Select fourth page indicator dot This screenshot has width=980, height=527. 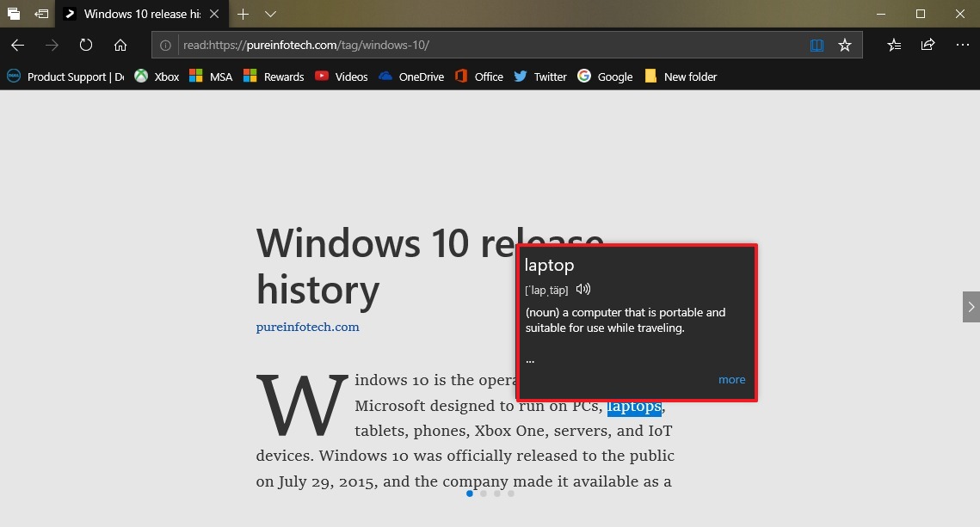510,493
